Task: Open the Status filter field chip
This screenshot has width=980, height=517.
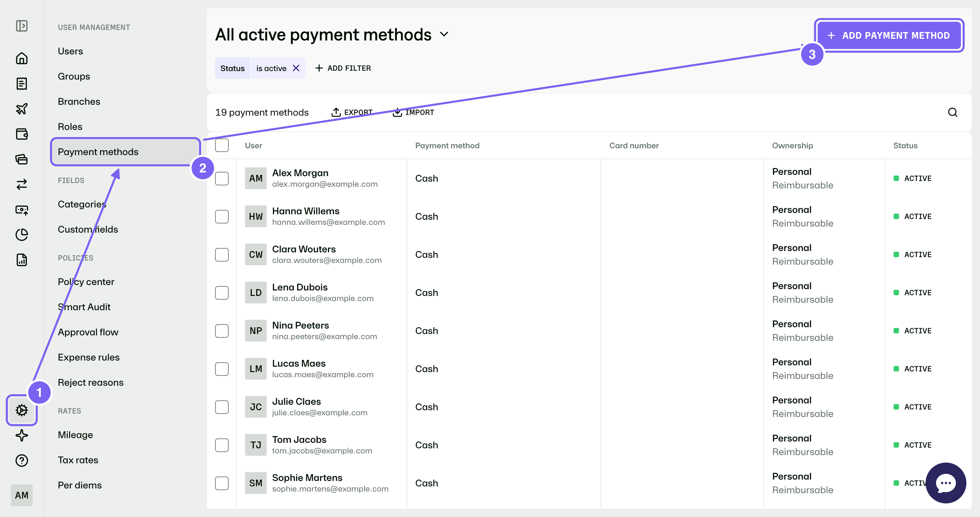Action: click(x=232, y=68)
